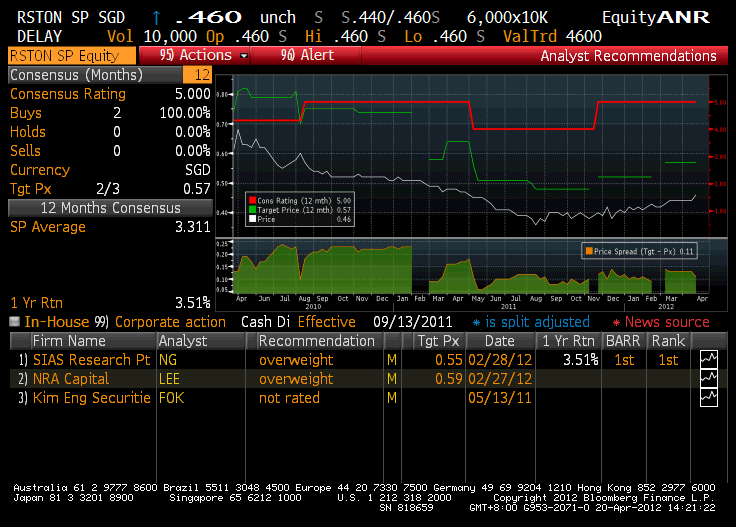This screenshot has height=527, width=736.
Task: Click the News source legend text
Action: point(667,322)
